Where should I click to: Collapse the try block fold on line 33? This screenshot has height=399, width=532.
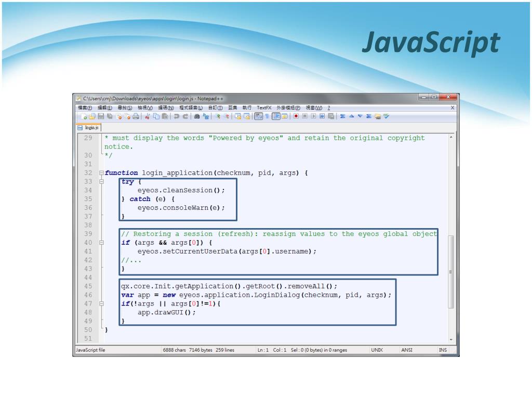click(101, 181)
